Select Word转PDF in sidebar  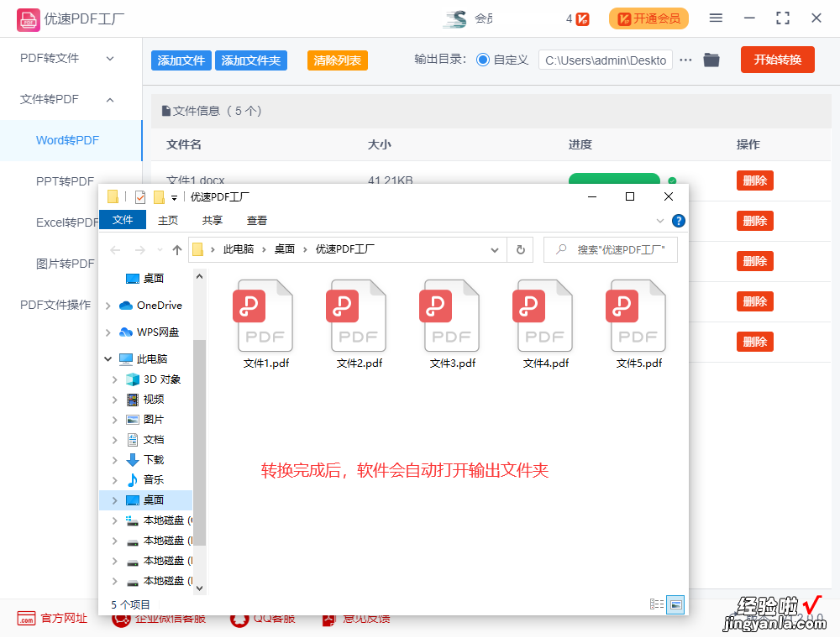pyautogui.click(x=71, y=140)
